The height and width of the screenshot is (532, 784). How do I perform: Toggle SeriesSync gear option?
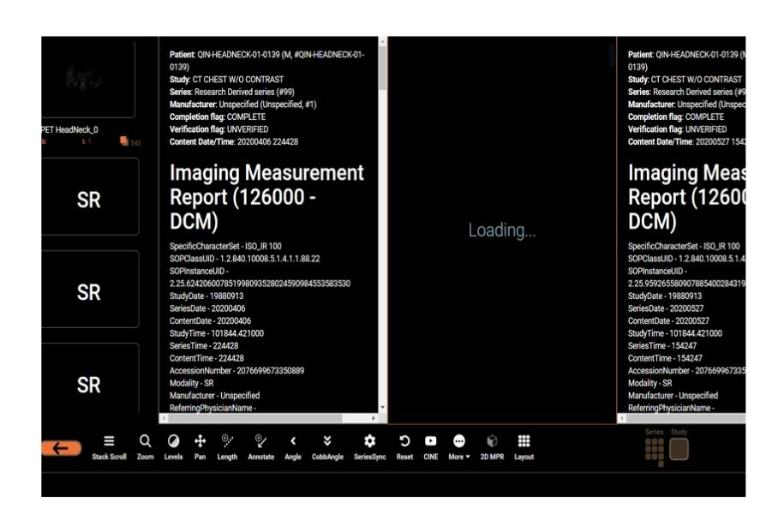click(369, 446)
